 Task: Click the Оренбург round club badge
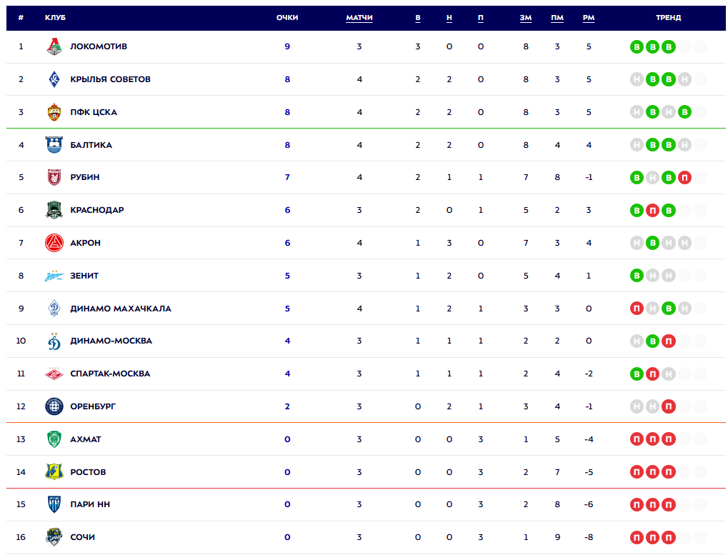pyautogui.click(x=54, y=406)
